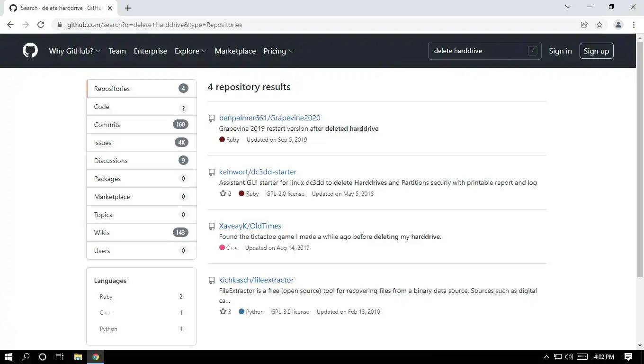Click repo icon beside kichkasch/fileextractor

tap(212, 281)
